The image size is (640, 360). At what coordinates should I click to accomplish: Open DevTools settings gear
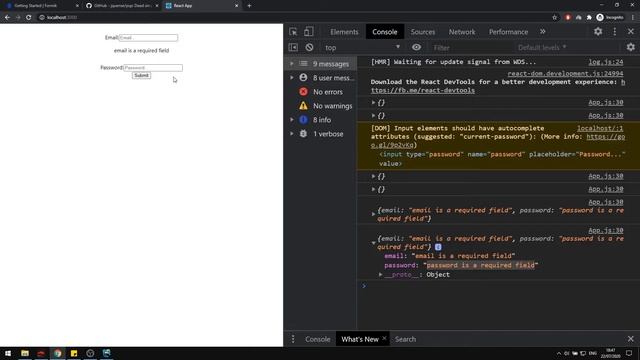pos(598,31)
